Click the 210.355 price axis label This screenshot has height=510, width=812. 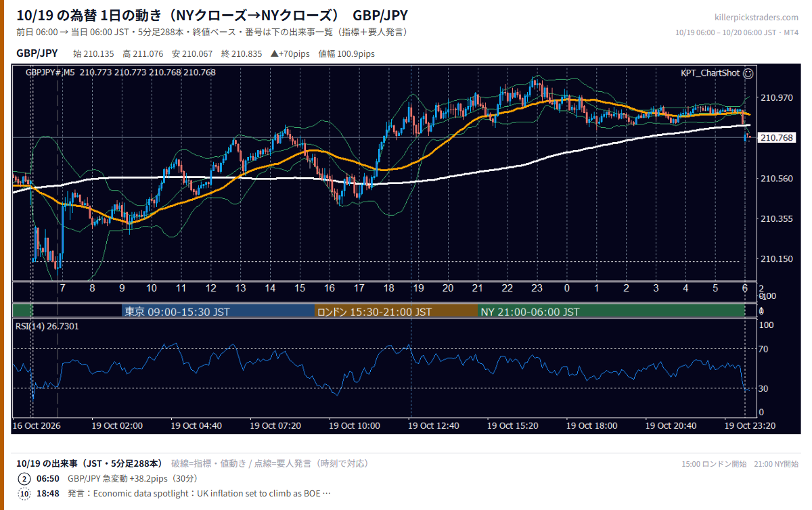pos(777,218)
